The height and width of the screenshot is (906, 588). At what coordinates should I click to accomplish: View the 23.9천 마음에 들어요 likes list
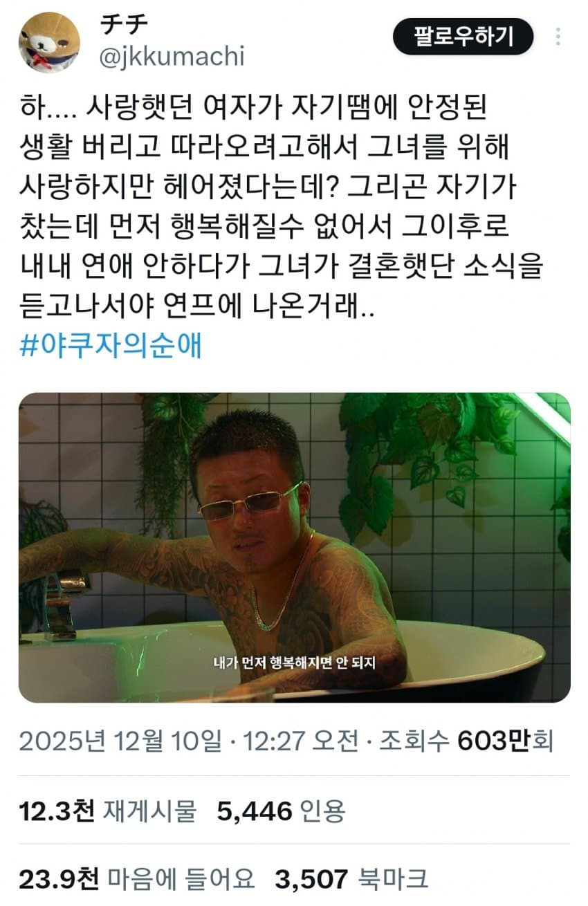pos(136,879)
